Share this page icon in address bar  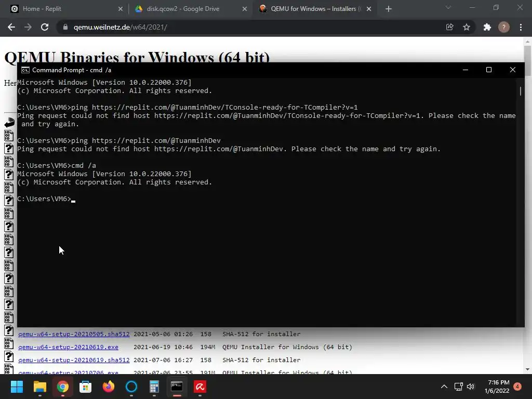[449, 27]
